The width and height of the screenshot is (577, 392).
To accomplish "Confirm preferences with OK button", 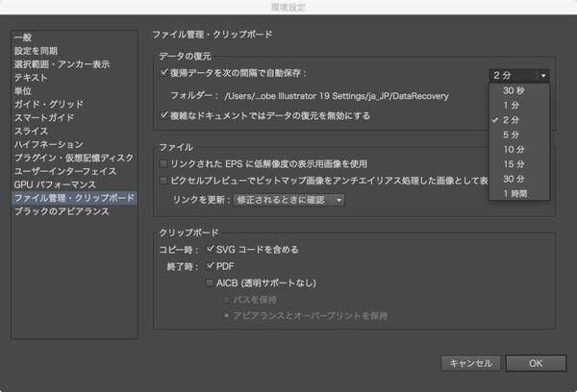I will (x=536, y=363).
